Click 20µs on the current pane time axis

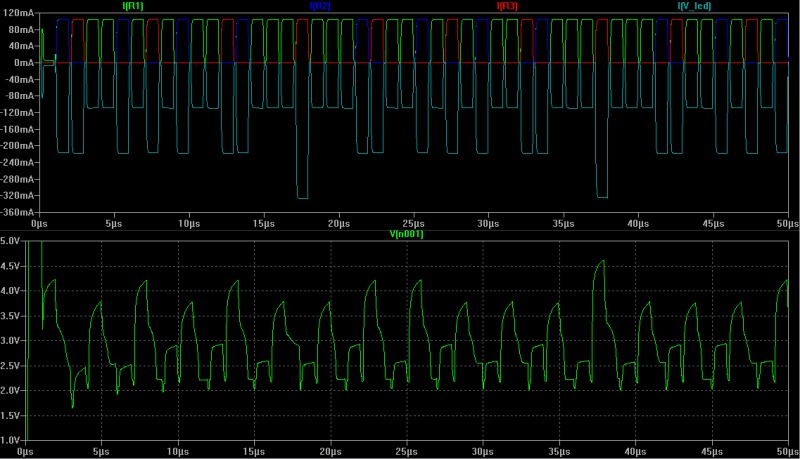339,224
